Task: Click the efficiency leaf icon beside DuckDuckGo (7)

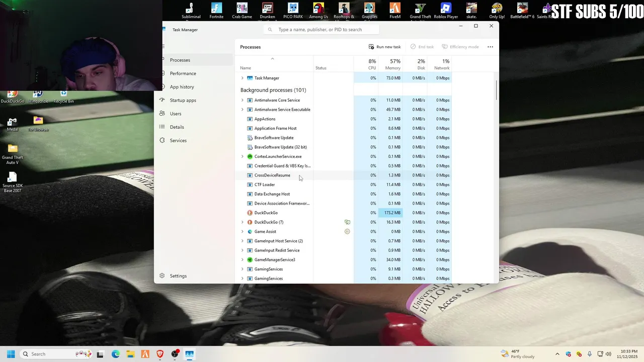Action: click(347, 222)
